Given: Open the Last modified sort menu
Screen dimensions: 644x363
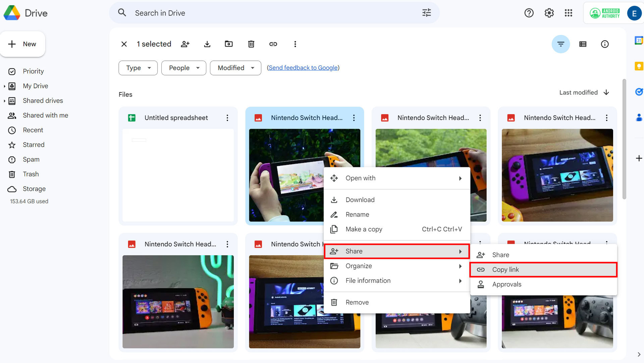Looking at the screenshot, I should pyautogui.click(x=578, y=92).
